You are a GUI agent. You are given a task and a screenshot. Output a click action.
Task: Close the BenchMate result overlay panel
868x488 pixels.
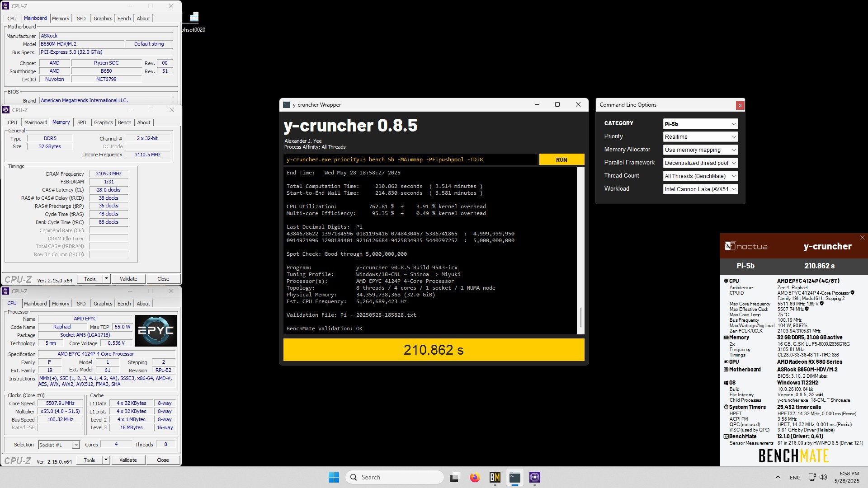pyautogui.click(x=862, y=238)
